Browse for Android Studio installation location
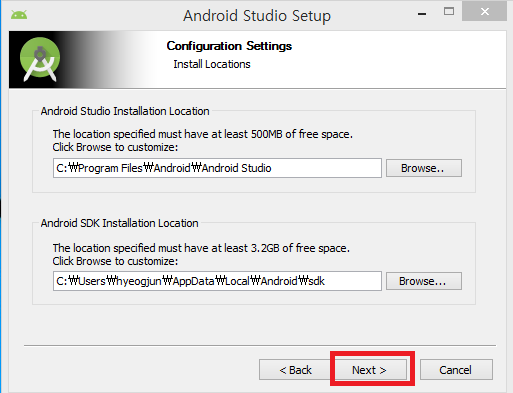The height and width of the screenshot is (393, 513). point(424,168)
